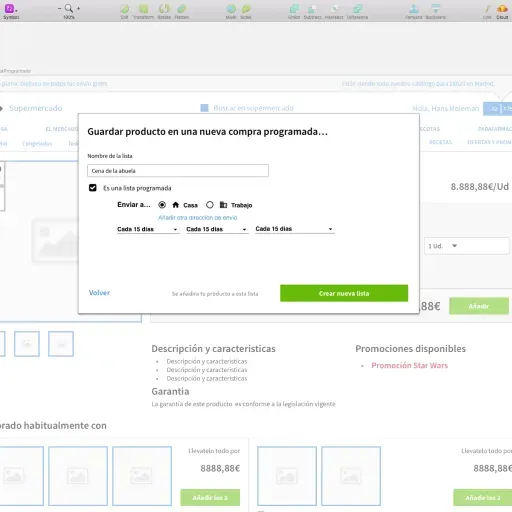Open the Symbol insert menu icon
The image size is (512, 512).
click(x=10, y=8)
